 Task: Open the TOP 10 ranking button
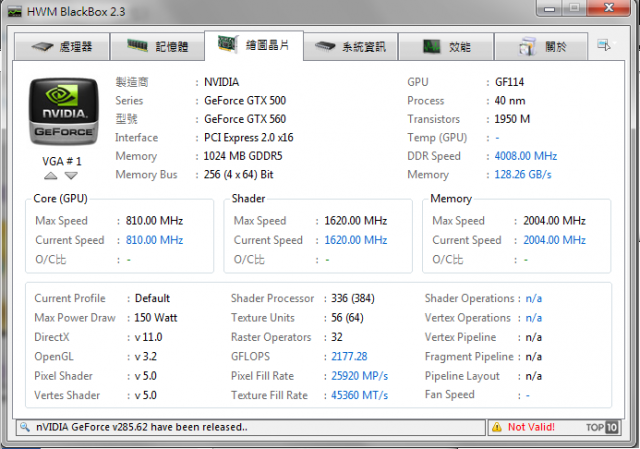602,427
